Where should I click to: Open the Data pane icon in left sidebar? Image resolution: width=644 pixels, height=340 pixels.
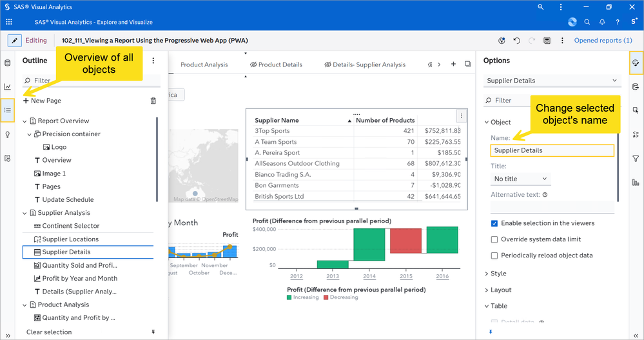7,63
